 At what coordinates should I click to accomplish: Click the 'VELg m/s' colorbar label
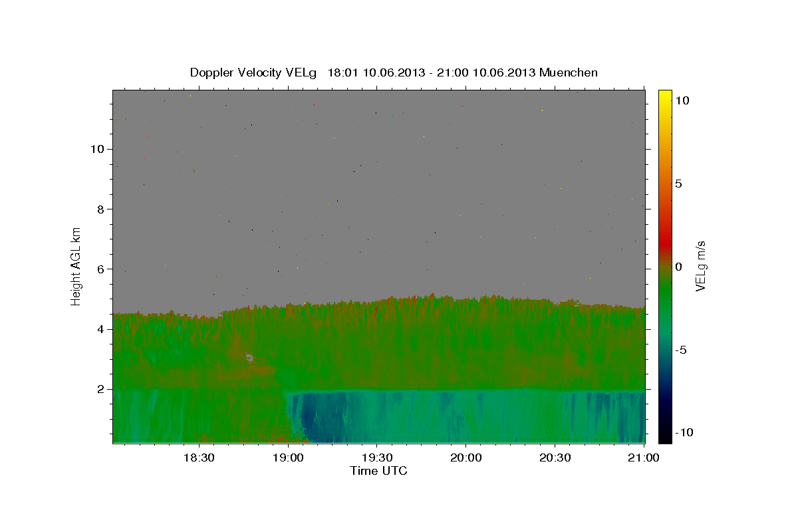click(x=700, y=265)
